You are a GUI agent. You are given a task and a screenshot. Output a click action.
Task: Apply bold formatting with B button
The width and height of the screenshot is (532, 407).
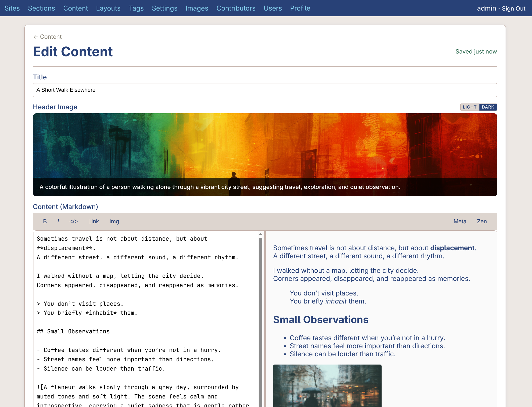coord(45,221)
